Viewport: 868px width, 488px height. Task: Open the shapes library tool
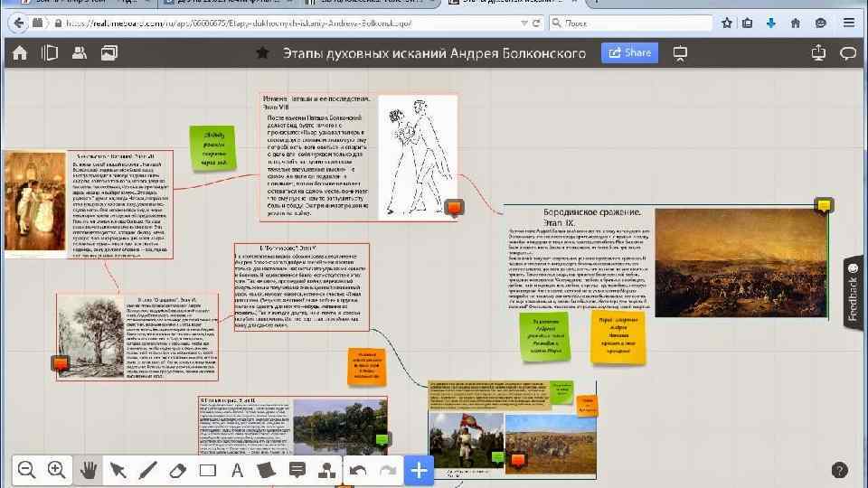(326, 470)
